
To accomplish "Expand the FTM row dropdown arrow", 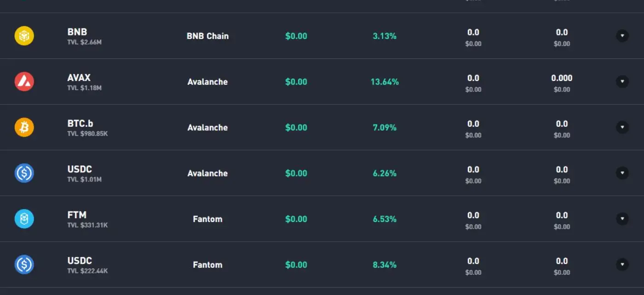I will click(x=622, y=219).
